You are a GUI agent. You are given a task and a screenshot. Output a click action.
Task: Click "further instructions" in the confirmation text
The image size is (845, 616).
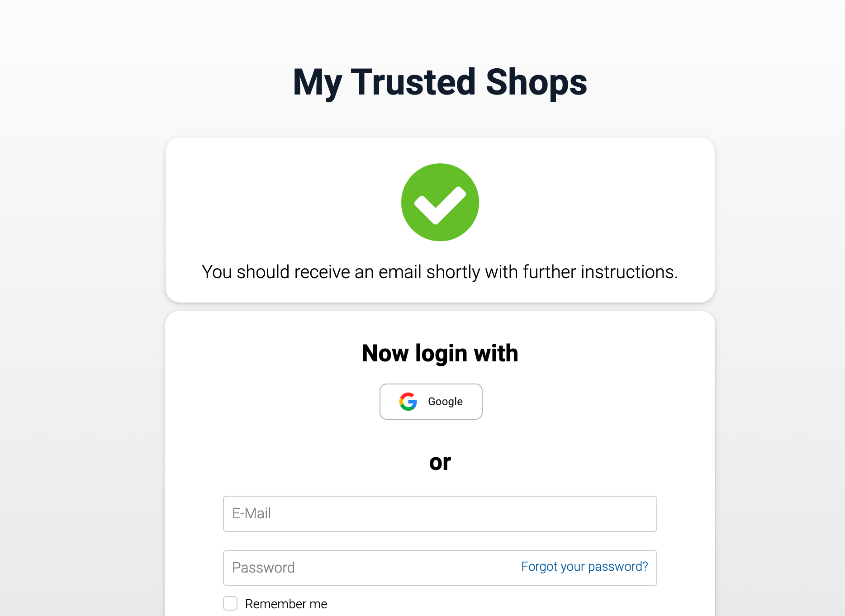click(x=600, y=272)
